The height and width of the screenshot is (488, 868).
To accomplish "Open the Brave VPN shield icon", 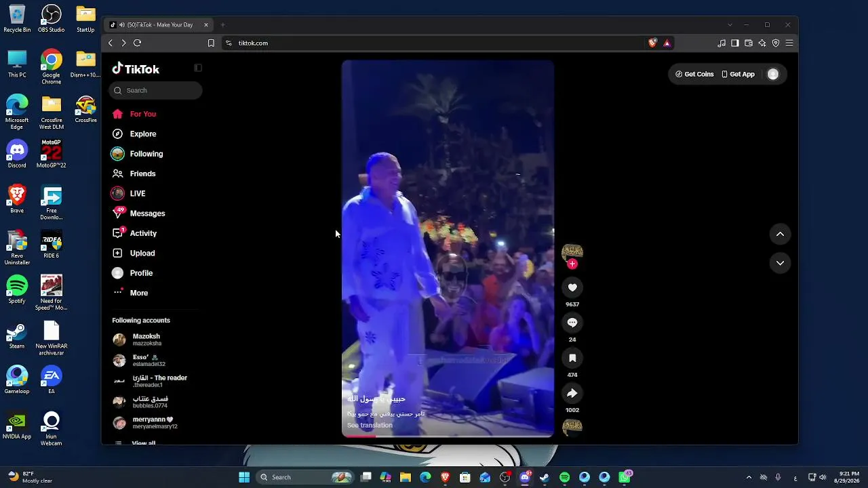I will (x=776, y=43).
